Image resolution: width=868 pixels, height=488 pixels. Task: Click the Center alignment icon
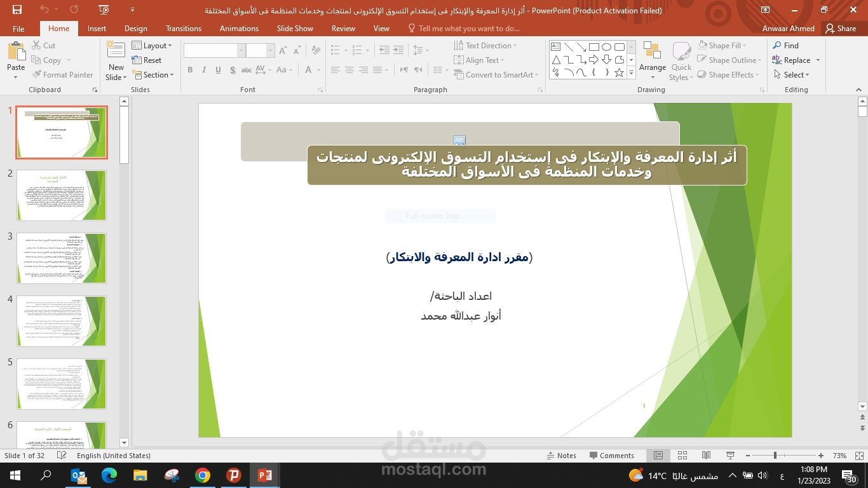(x=349, y=70)
